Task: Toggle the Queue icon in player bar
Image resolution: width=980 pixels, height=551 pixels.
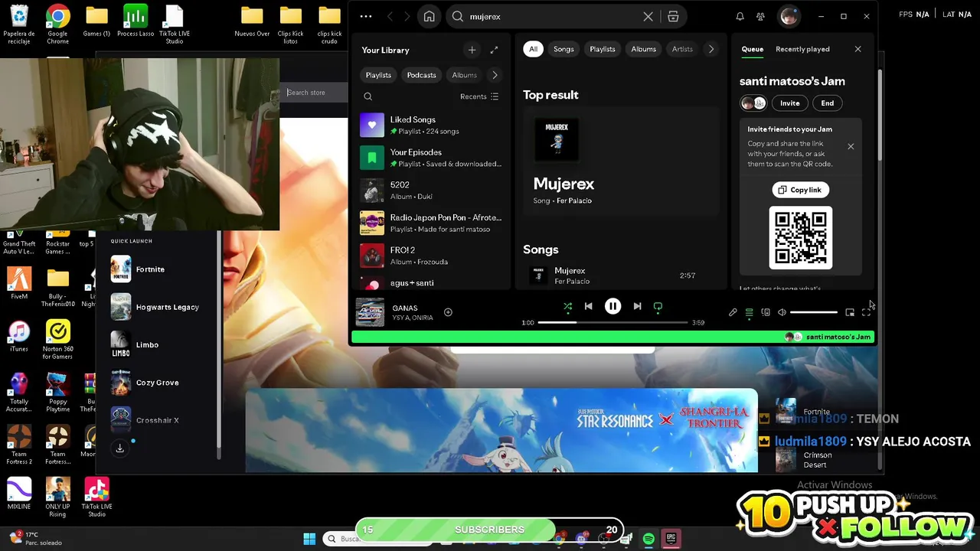Action: 749,312
